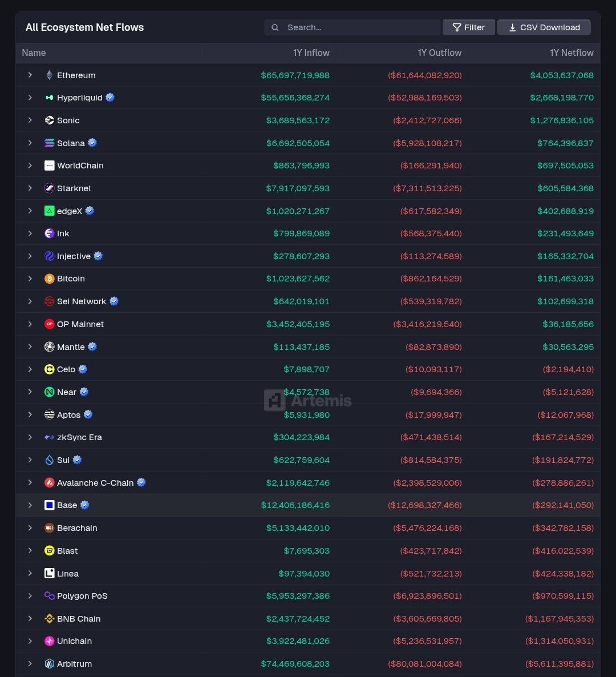Click the Base logo icon
This screenshot has width=616, height=677.
(49, 505)
